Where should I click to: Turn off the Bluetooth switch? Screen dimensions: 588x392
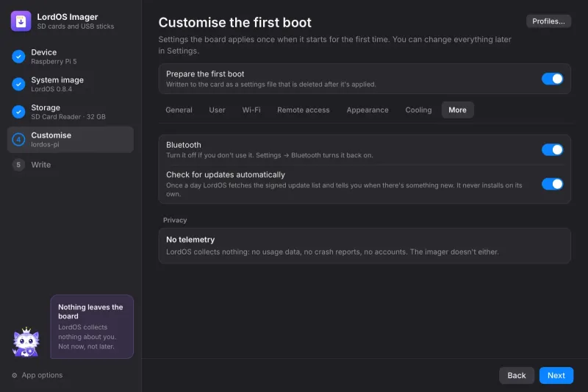552,150
